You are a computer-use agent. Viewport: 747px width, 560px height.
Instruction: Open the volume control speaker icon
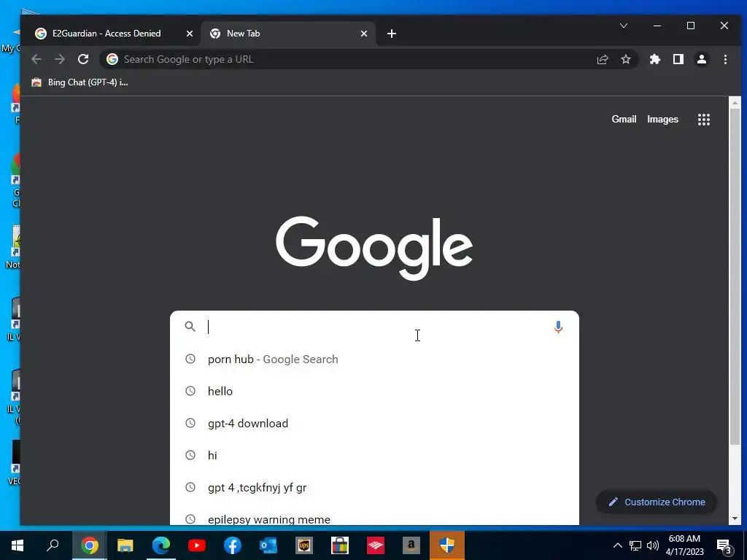tap(653, 545)
